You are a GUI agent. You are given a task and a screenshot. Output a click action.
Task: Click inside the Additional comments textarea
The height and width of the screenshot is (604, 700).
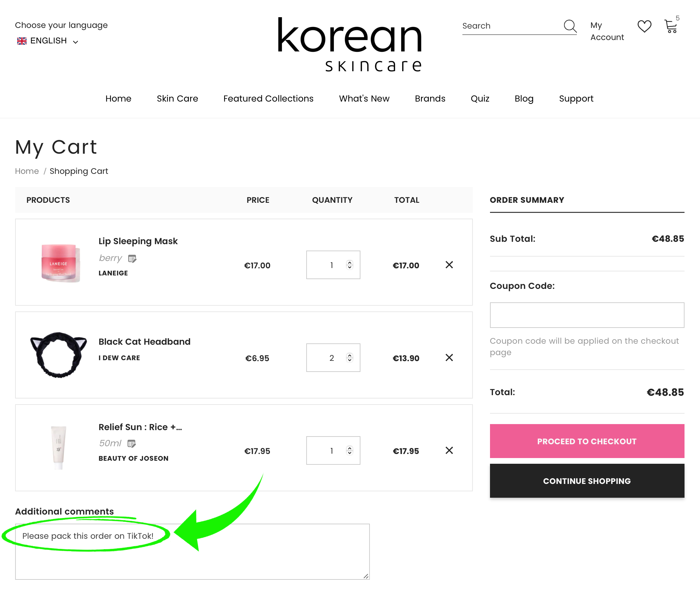click(x=192, y=552)
